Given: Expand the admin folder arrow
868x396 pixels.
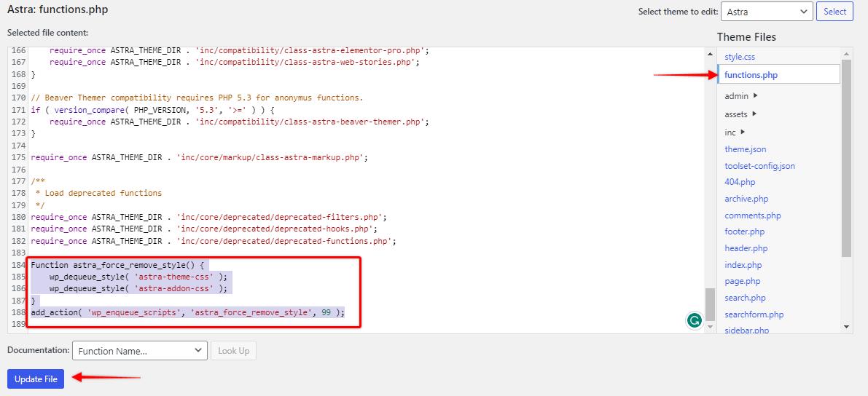Looking at the screenshot, I should coord(756,95).
